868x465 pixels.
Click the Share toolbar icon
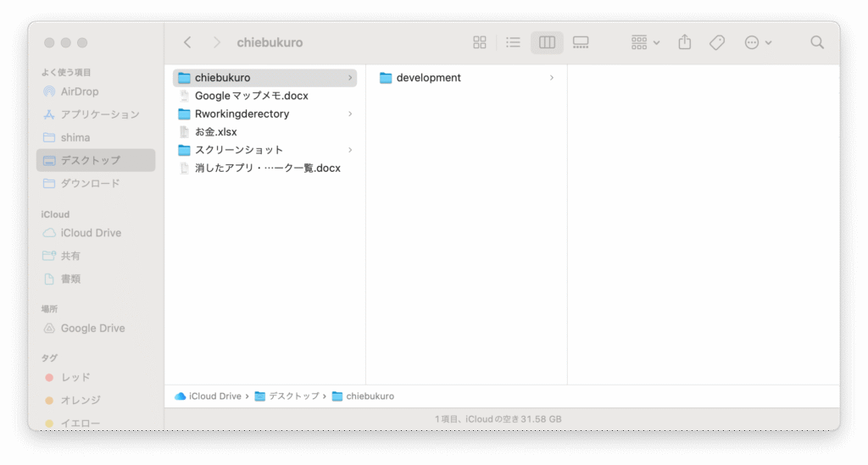[685, 42]
